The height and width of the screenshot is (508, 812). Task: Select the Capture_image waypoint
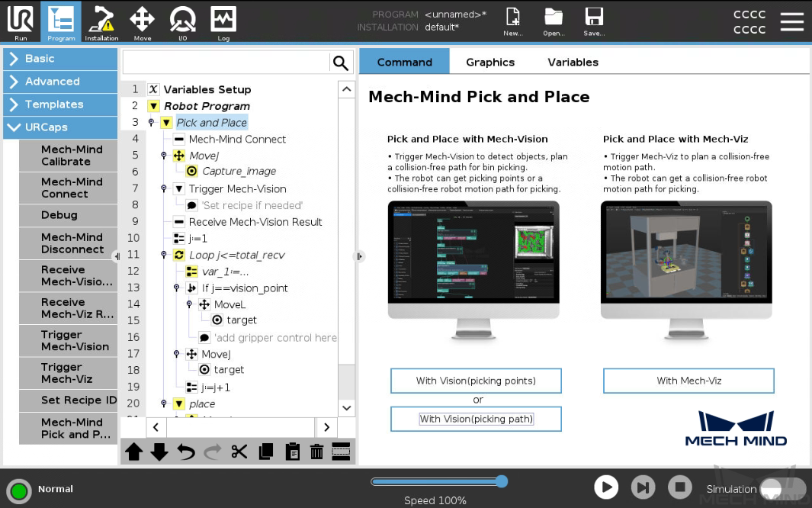[x=239, y=171]
